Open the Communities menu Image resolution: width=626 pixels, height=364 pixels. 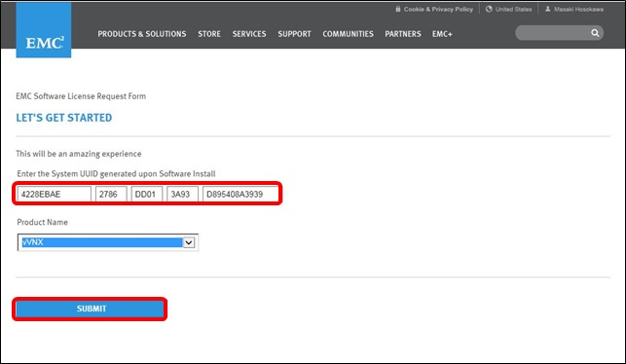coord(349,34)
